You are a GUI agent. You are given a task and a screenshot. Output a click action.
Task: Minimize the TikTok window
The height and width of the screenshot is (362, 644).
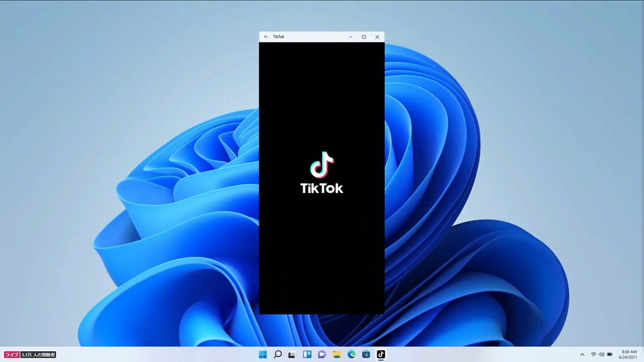tap(350, 36)
